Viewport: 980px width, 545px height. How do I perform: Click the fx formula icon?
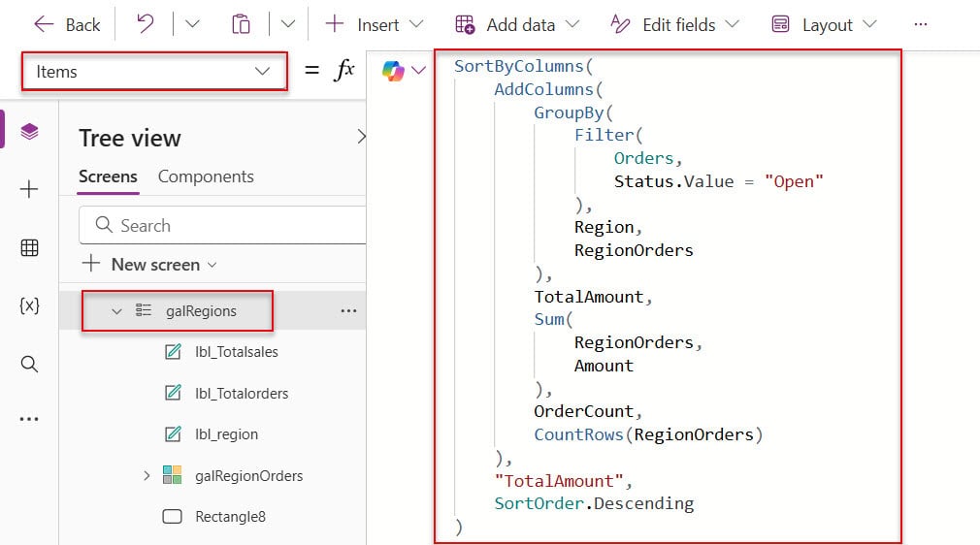[344, 70]
